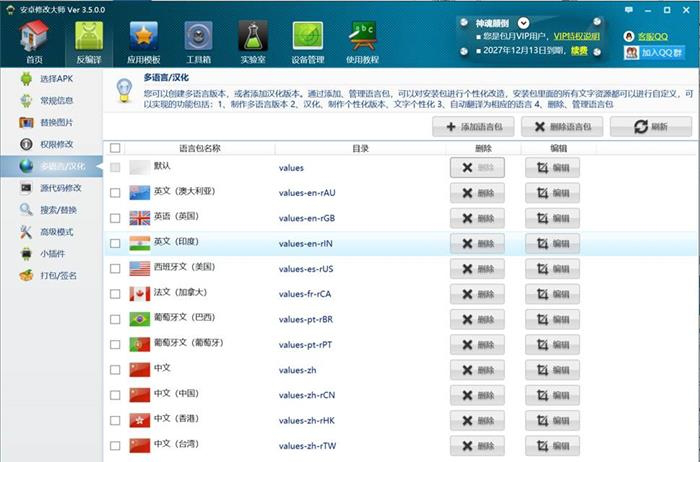Open the 应用模板 app template icon
Screen dimensions: 700x480
144,37
